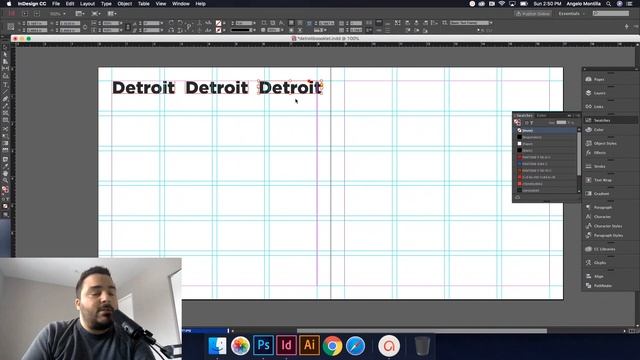
Task: Open the Paragraph panel from the dock
Action: (x=602, y=207)
